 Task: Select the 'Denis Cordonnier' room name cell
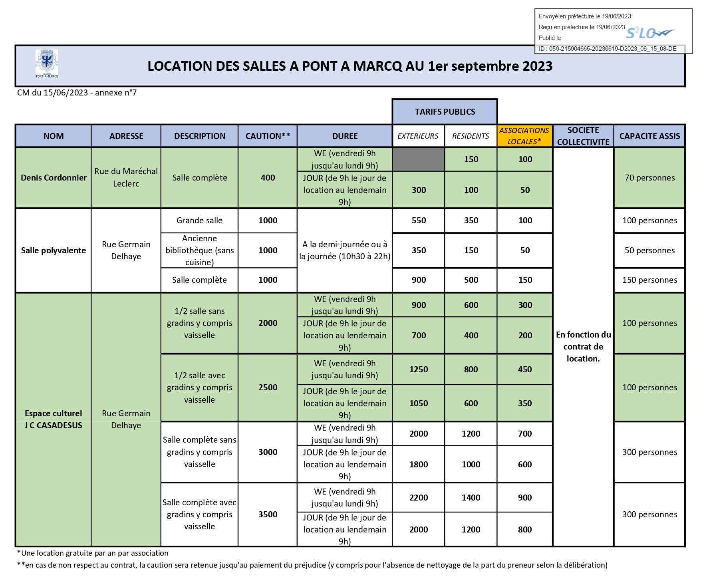54,178
